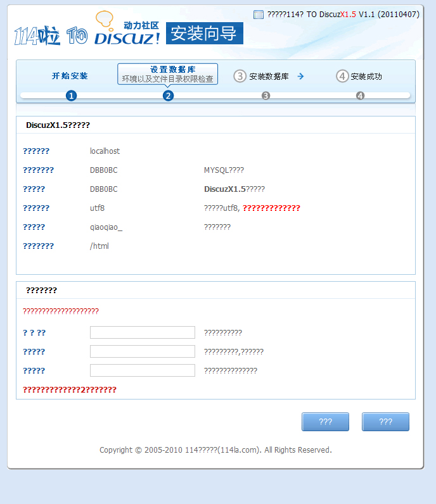Focus the second empty input field
The height and width of the screenshot is (504, 436).
[x=143, y=351]
